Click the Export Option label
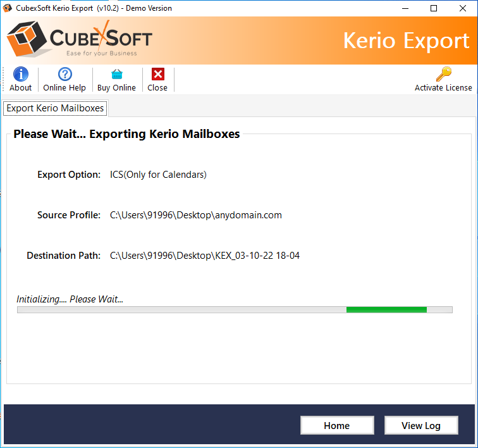The width and height of the screenshot is (478, 448). coord(69,175)
